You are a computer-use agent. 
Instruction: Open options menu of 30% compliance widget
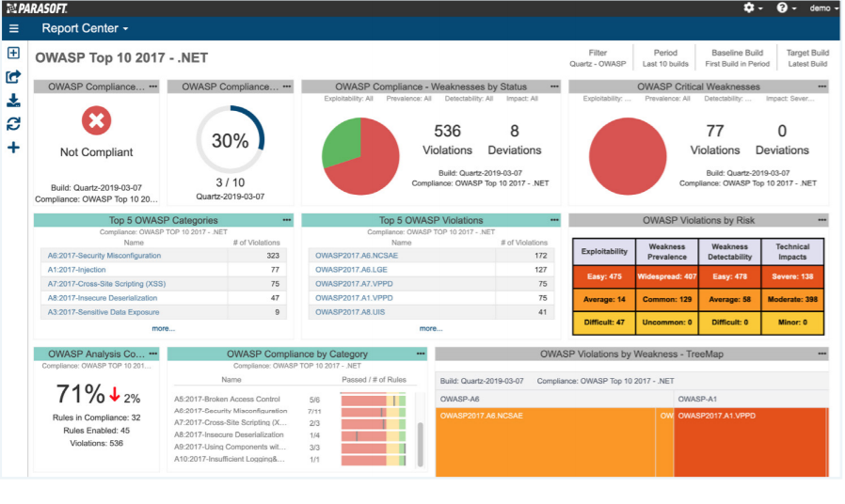click(x=287, y=87)
